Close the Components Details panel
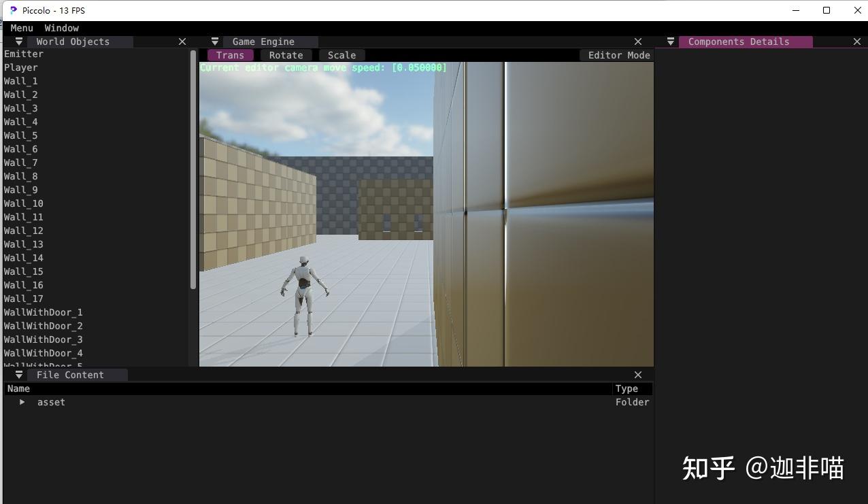The height and width of the screenshot is (504, 868). (x=857, y=41)
